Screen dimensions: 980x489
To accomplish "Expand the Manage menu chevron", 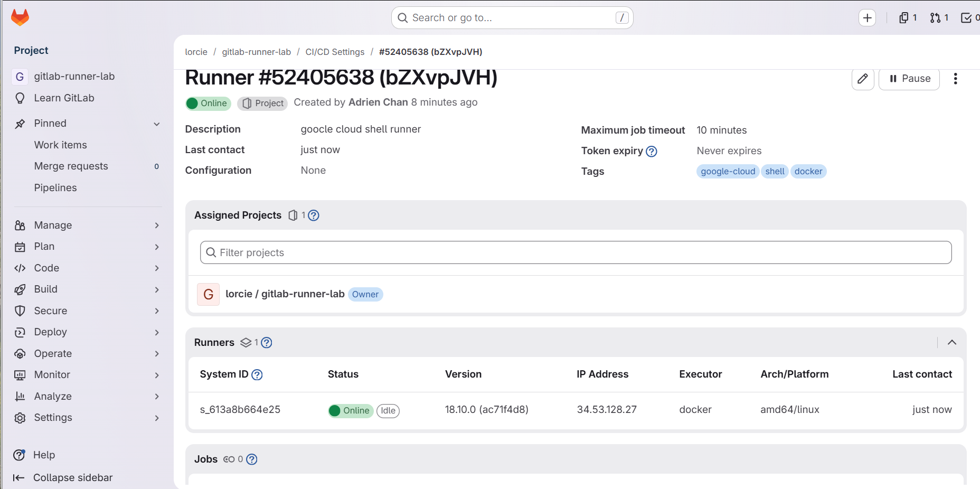I will (x=157, y=225).
